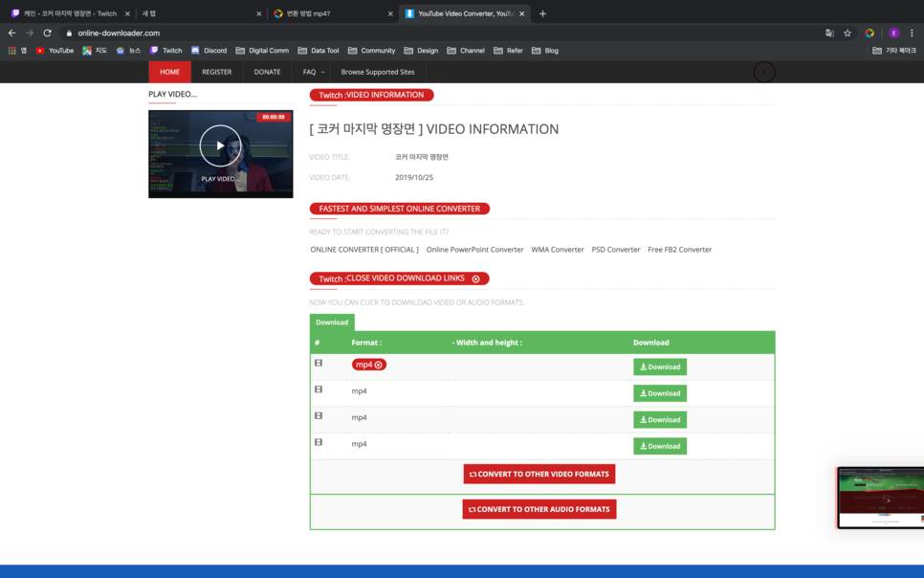Click the Twitch VIDEO INFORMATION red badge
Viewport: 924px width, 578px height.
[x=371, y=95]
